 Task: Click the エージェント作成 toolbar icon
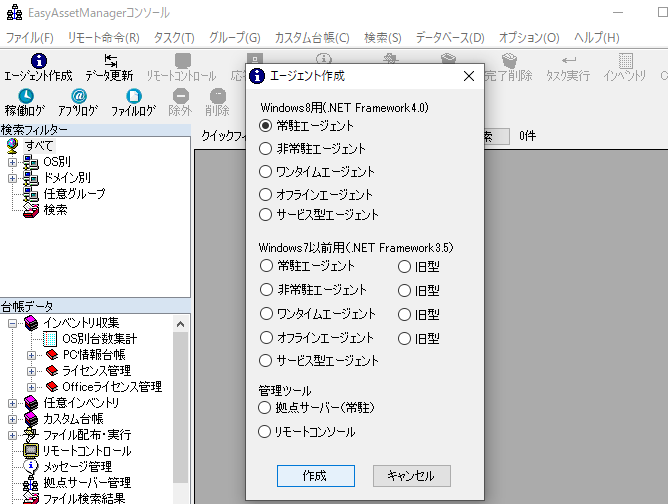[39, 61]
